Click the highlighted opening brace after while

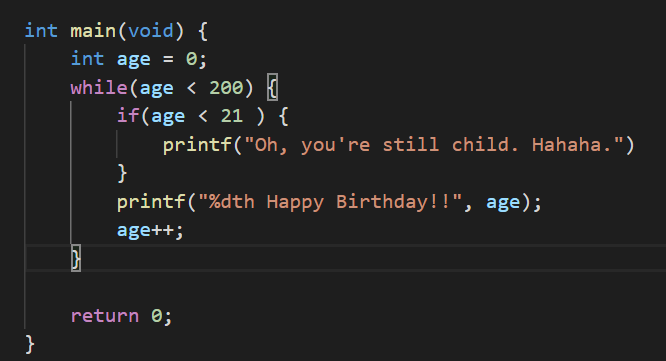pyautogui.click(x=272, y=88)
